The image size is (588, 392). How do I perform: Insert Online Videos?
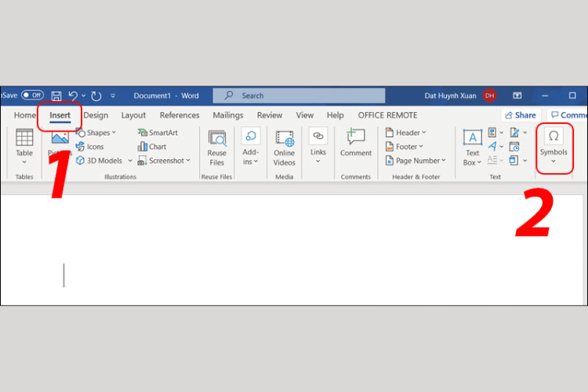(x=285, y=148)
